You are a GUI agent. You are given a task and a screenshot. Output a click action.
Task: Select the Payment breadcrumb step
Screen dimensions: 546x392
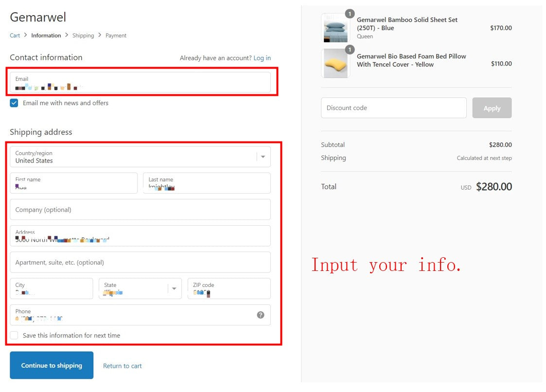click(x=116, y=36)
